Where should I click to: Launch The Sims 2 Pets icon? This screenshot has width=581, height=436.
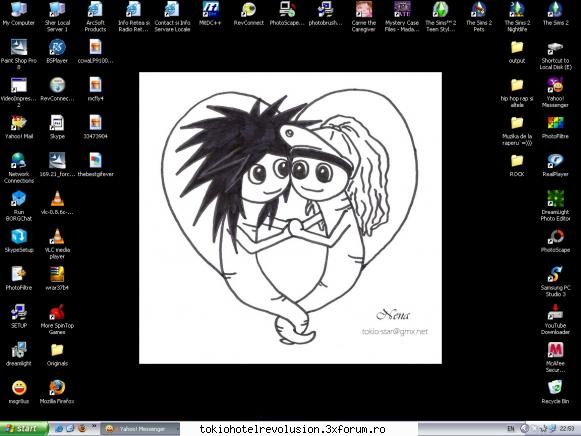[479, 17]
